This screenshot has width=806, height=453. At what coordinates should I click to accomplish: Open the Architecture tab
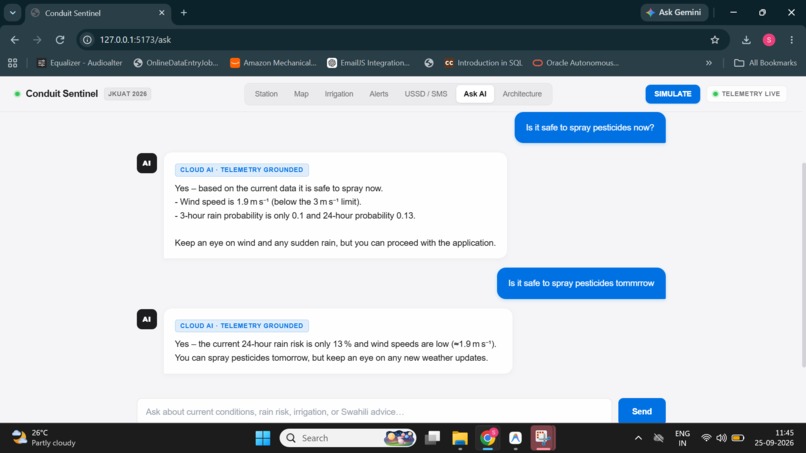[x=522, y=94]
